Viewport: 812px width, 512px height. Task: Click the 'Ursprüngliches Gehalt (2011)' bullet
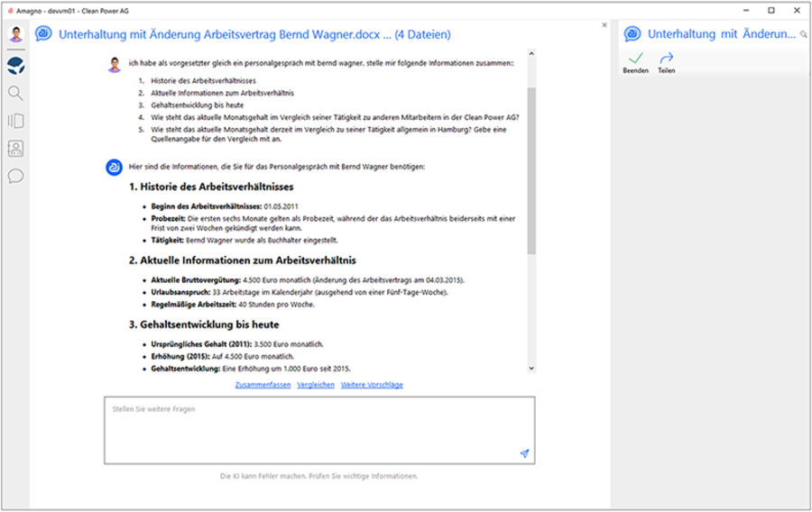[237, 344]
